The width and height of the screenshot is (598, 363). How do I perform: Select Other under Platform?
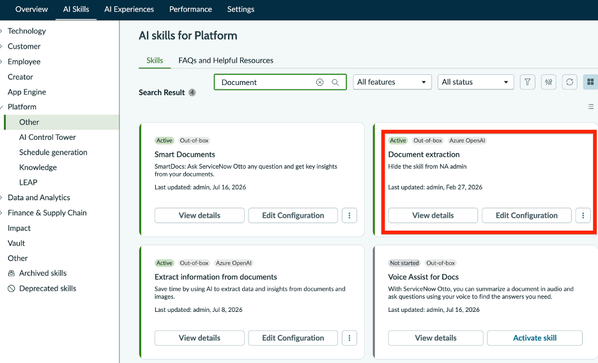62,122
